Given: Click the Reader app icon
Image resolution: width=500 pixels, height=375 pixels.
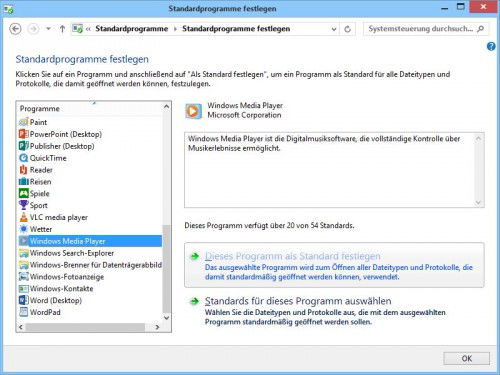Looking at the screenshot, I should click(x=23, y=170).
